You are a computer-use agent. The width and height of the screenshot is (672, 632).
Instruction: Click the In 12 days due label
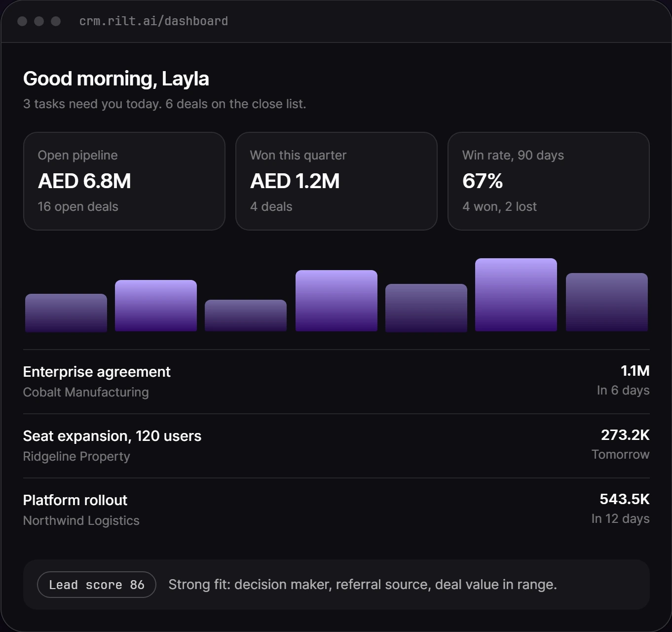click(621, 519)
